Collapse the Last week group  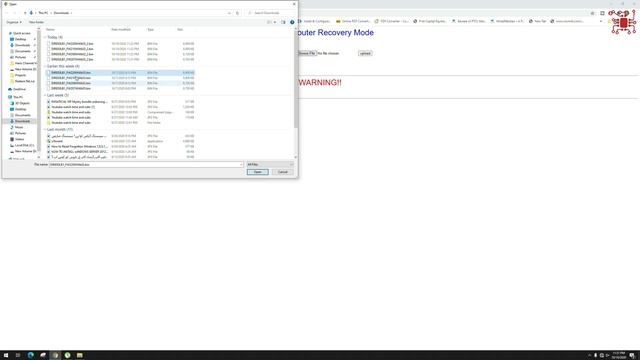[45, 95]
